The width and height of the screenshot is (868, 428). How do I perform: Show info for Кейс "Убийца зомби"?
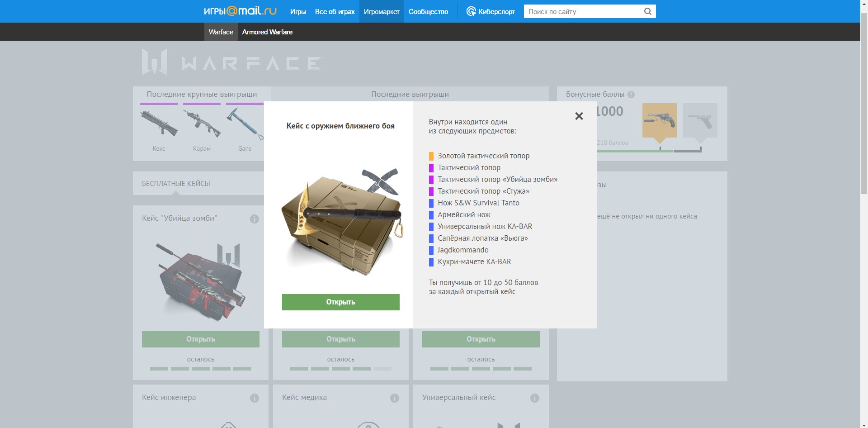point(255,219)
